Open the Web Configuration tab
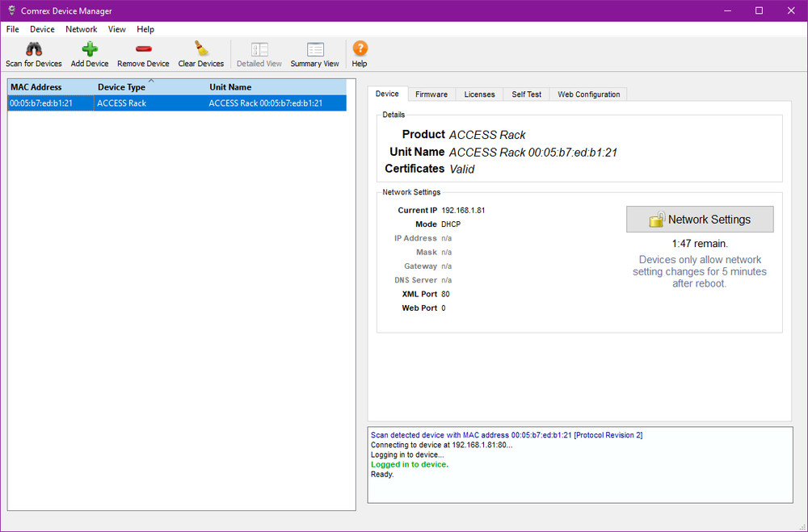The height and width of the screenshot is (532, 808). click(x=588, y=94)
